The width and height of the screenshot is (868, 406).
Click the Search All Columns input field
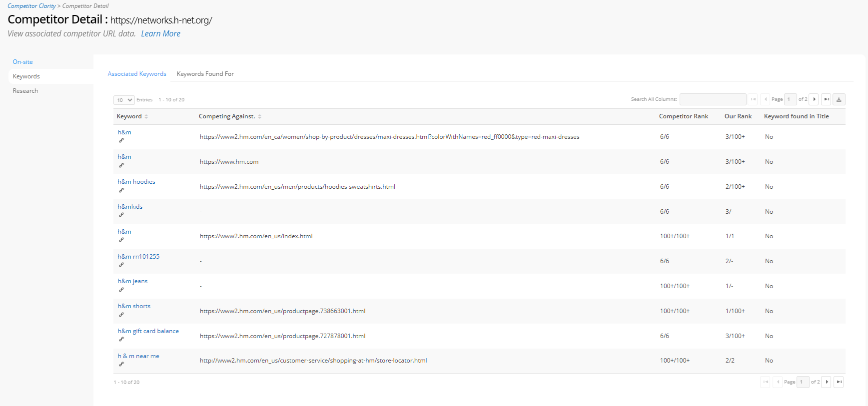[713, 99]
